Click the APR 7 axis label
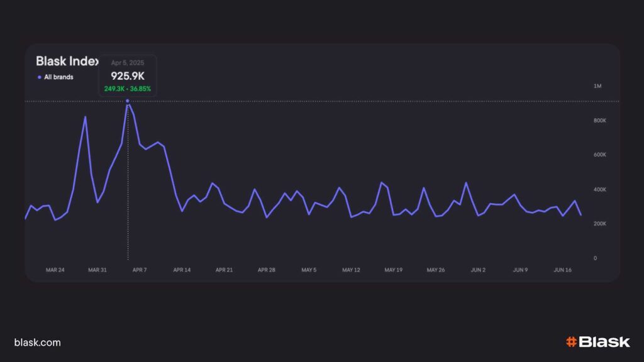 pos(140,270)
